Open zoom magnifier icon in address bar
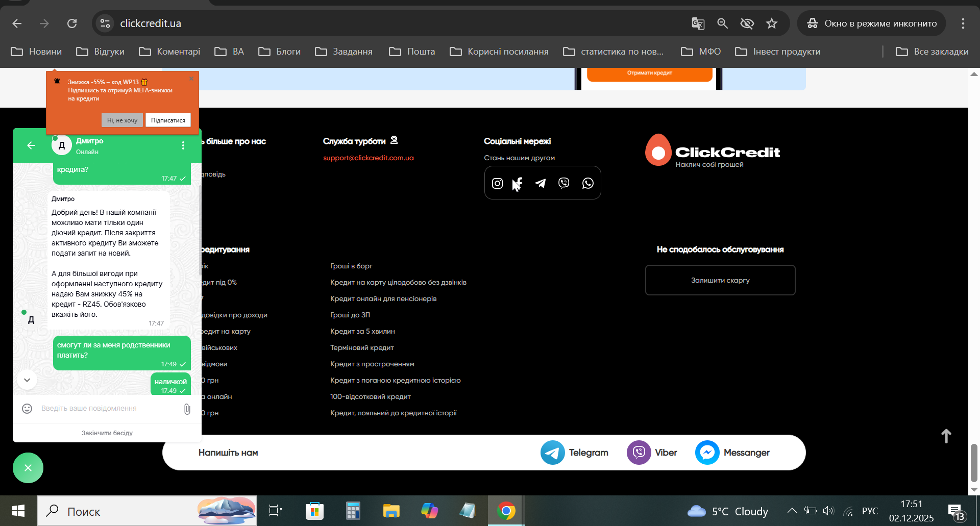980x526 pixels. click(722, 23)
